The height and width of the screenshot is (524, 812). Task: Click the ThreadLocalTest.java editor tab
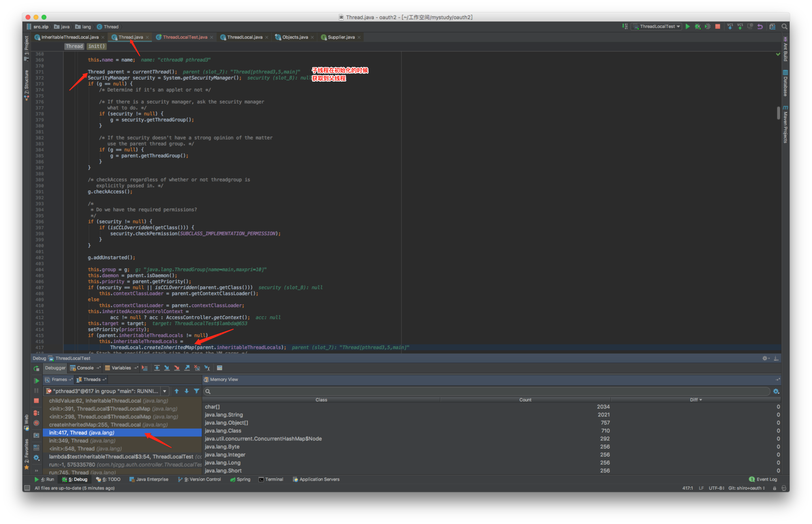coord(186,37)
